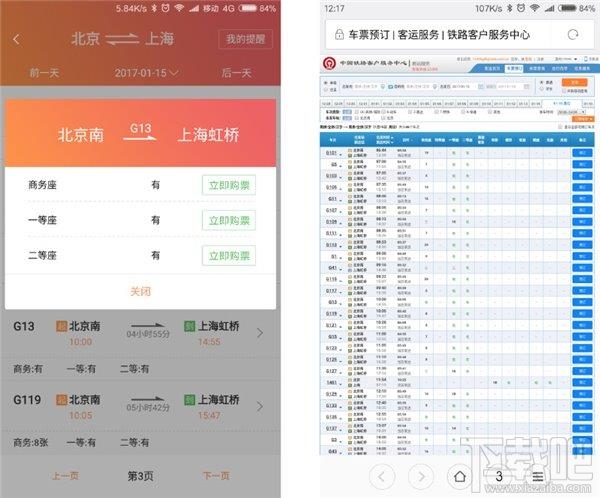Image resolution: width=600 pixels, height=498 pixels.
Task: Check the T-特快 train type filter
Action: click(x=437, y=112)
